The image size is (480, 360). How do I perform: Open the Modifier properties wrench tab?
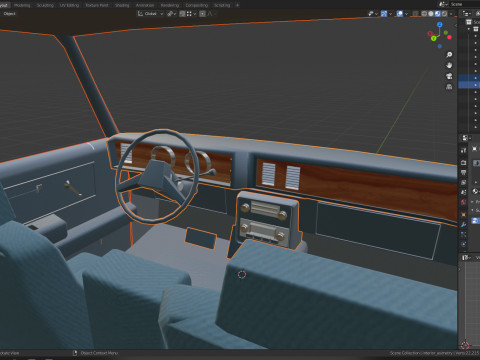point(463,225)
